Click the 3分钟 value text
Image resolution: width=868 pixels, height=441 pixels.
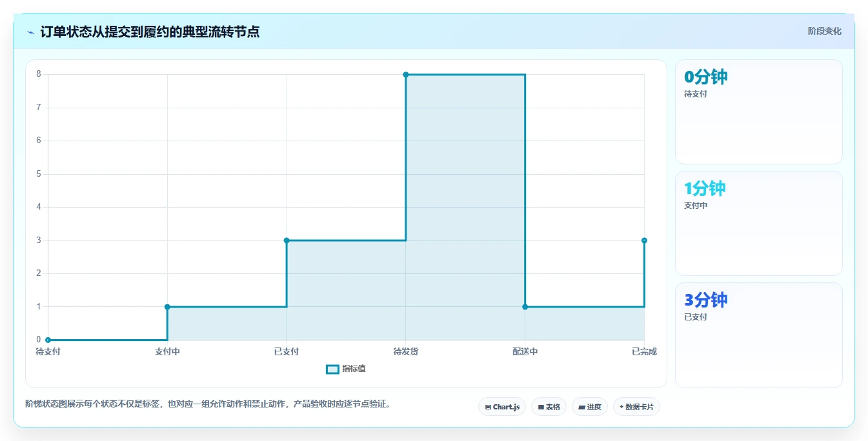[x=706, y=300]
